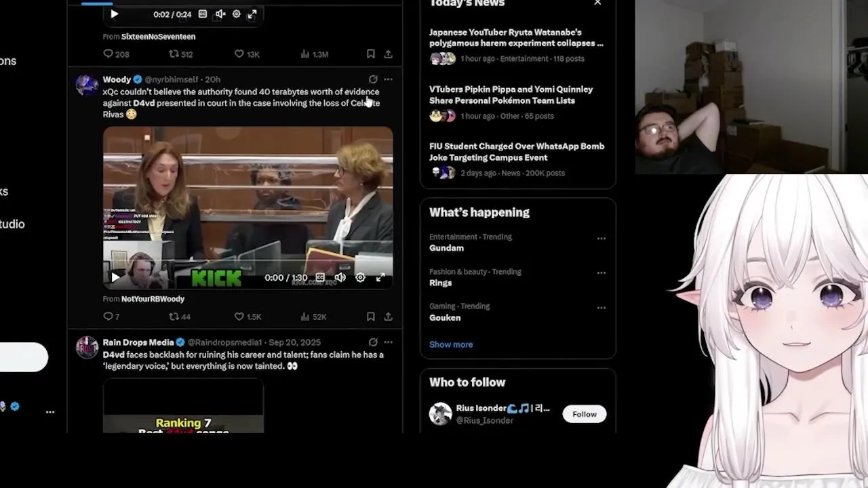Viewport: 868px width, 488px height.
Task: Toggle captions on the courtroom video
Action: (320, 278)
